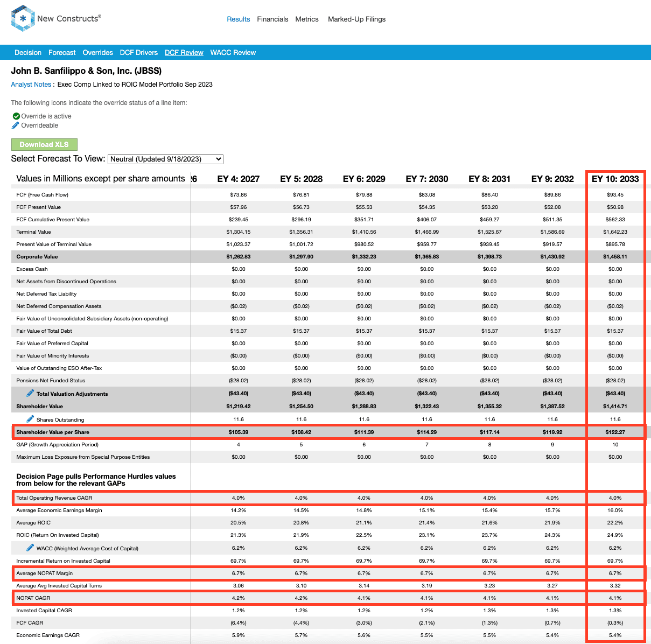Switch to the Forecast tab

coord(62,52)
